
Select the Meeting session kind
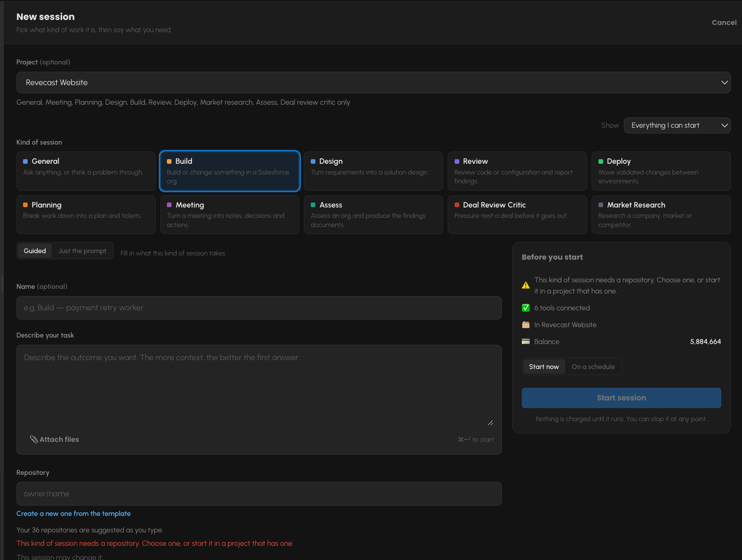click(x=229, y=215)
